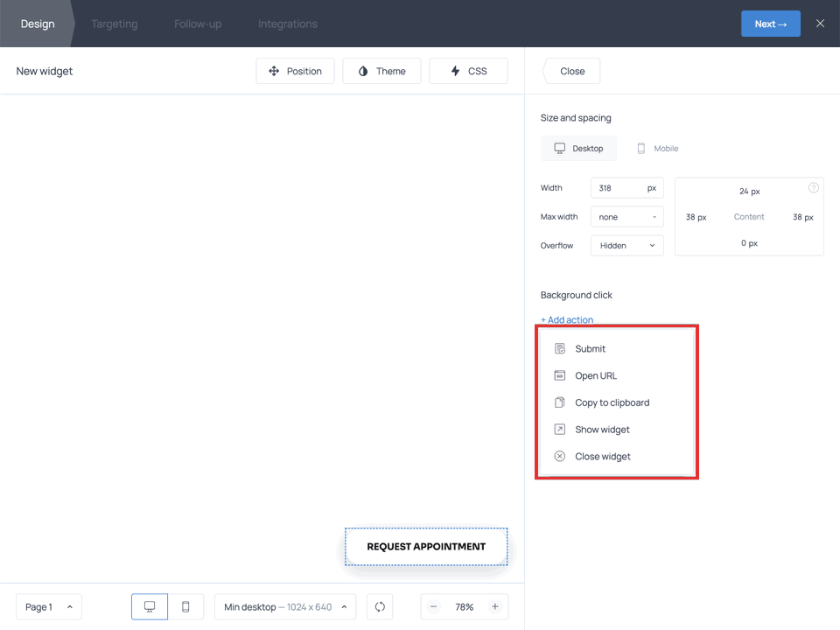
Task: Click the Show widget icon
Action: [x=560, y=430]
